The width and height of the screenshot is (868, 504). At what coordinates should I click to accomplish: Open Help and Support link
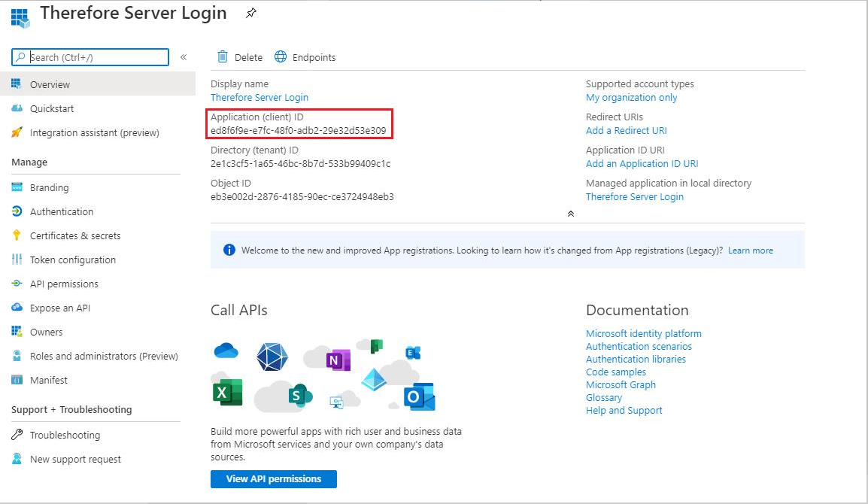click(x=624, y=411)
